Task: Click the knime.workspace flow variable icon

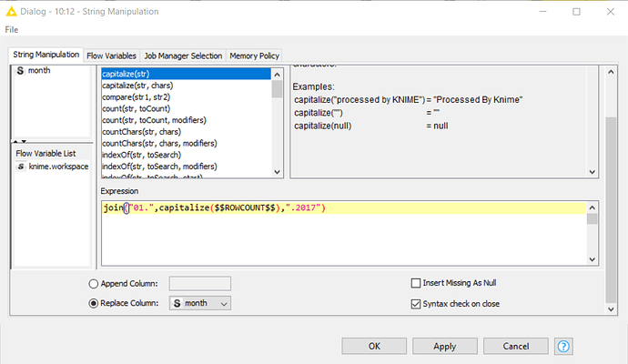Action: click(21, 167)
